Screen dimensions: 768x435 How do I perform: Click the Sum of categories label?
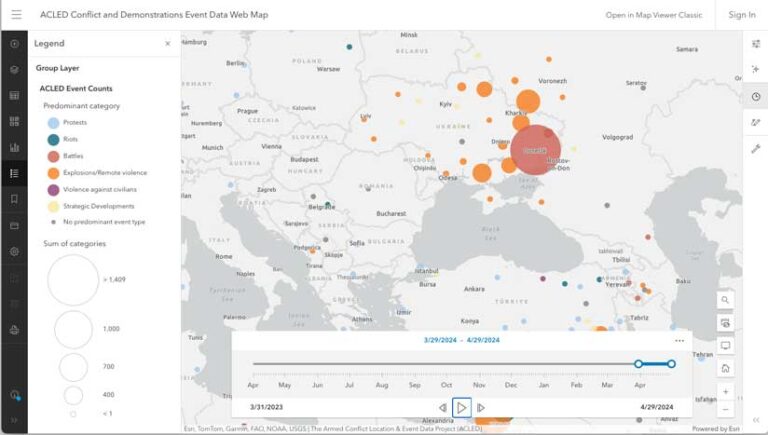[x=74, y=243]
